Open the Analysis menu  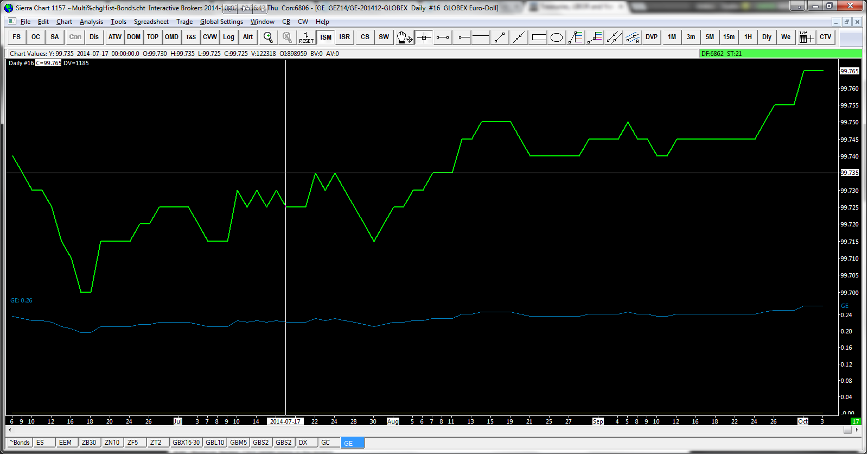(91, 22)
